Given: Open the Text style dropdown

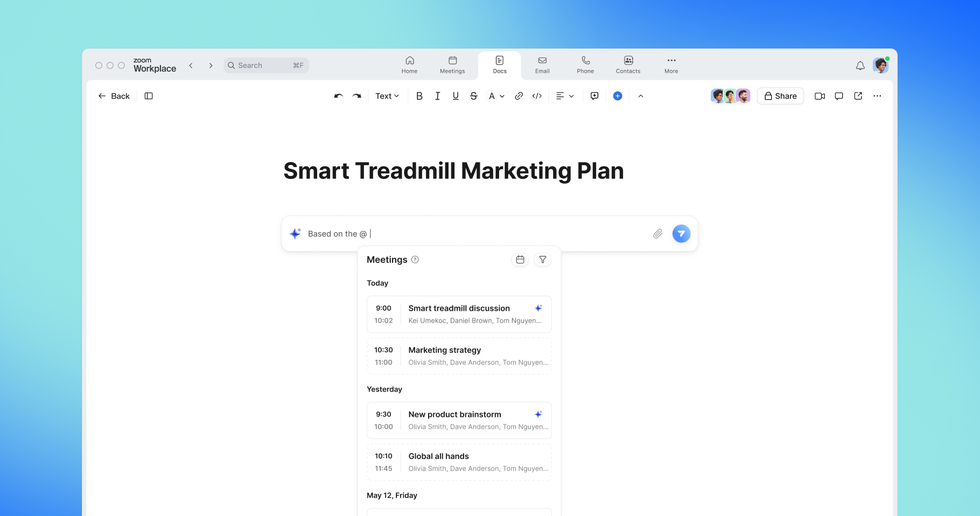Looking at the screenshot, I should click(x=387, y=95).
